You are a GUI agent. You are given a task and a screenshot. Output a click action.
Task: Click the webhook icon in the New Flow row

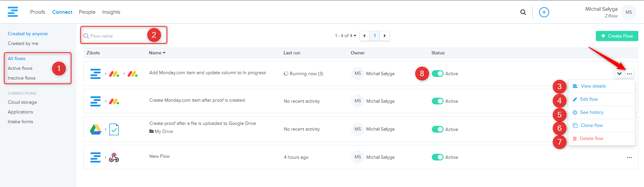coord(114,157)
